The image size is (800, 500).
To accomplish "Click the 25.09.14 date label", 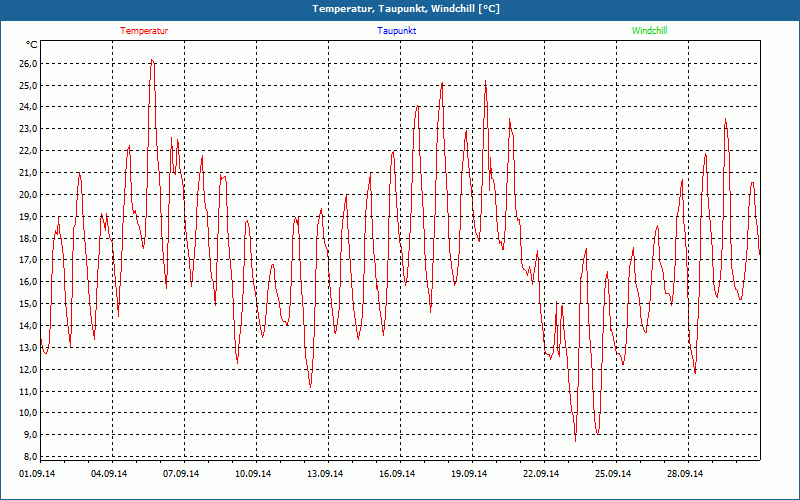I will [613, 474].
